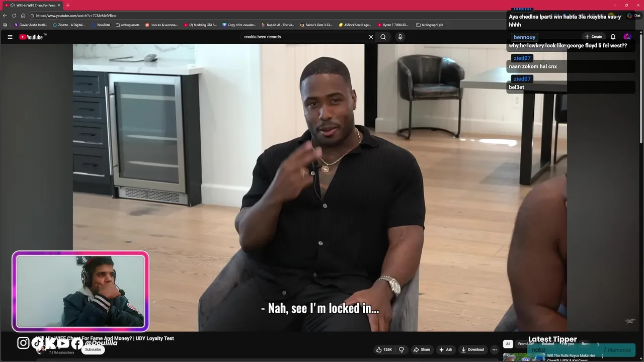Viewport: 644px width, 362px height.
Task: Open the 'I run an AI automa...' bookmark
Action: [162, 25]
